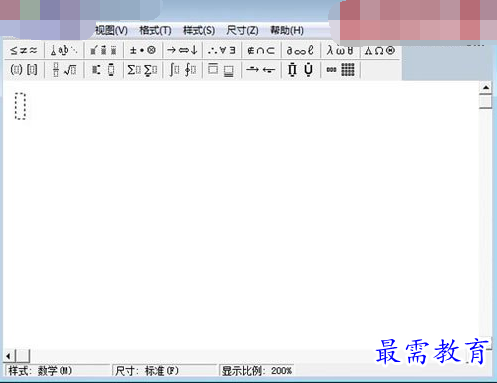Screen dimensions: 497x383
Task: Click status bar 显示比例: 200%
Action: click(x=257, y=371)
